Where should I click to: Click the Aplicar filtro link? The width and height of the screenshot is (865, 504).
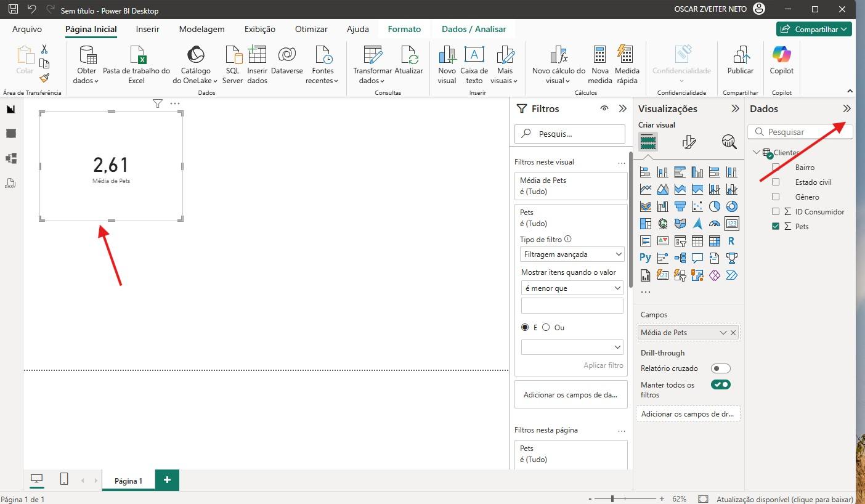pyautogui.click(x=603, y=365)
